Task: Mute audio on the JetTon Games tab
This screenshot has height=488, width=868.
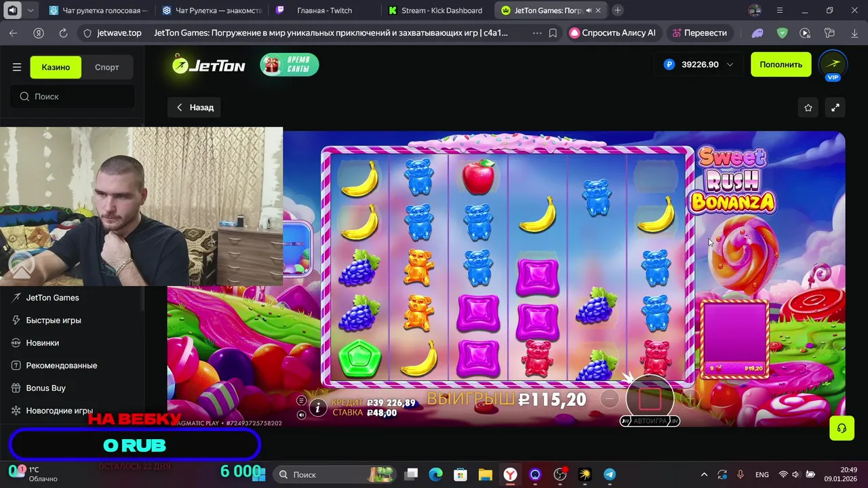Action: click(x=589, y=11)
